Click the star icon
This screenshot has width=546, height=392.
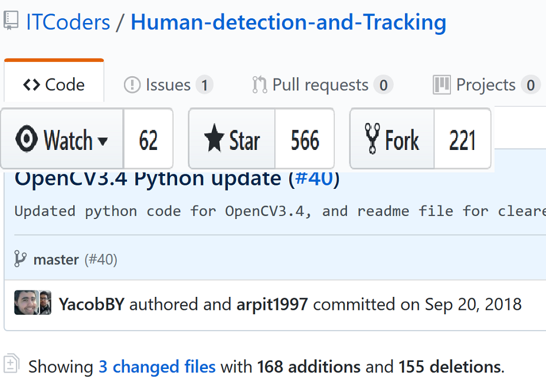(x=214, y=138)
